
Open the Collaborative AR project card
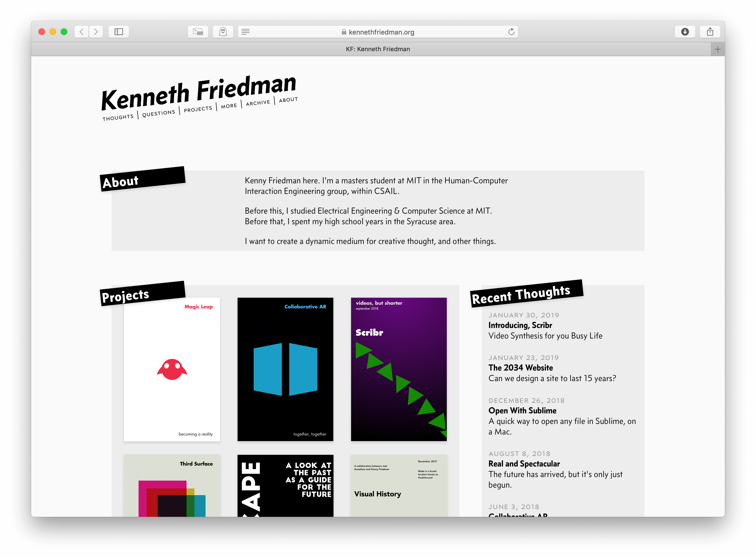point(285,369)
